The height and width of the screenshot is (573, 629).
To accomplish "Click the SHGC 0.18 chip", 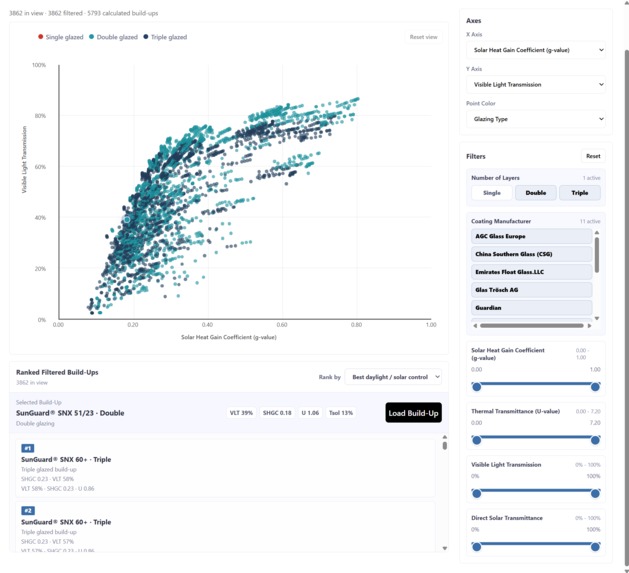I will [277, 413].
